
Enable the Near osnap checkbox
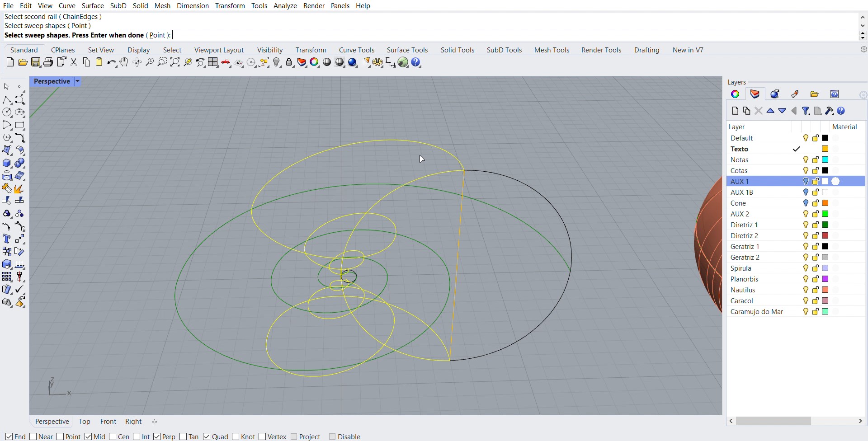click(x=33, y=436)
